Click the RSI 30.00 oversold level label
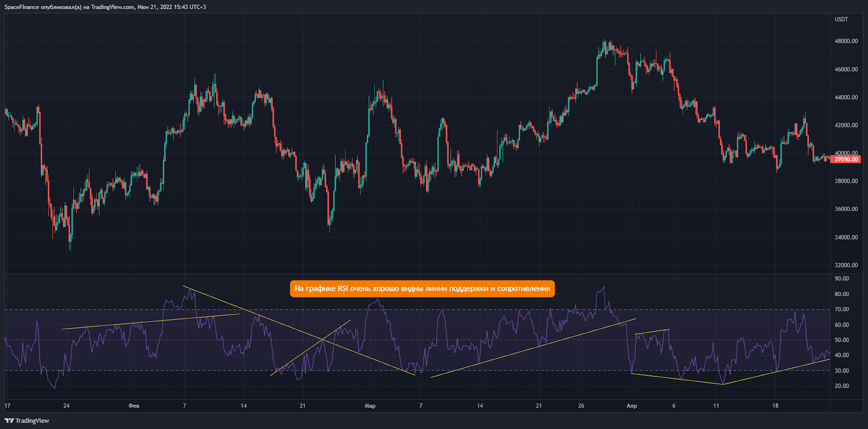The width and height of the screenshot is (868, 429). point(842,371)
